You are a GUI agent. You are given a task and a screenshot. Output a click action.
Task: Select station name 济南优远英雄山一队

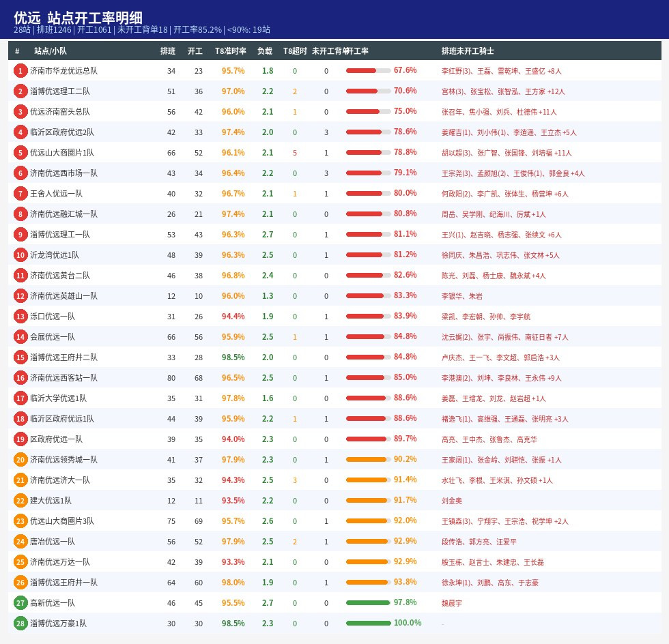pyautogui.click(x=63, y=296)
